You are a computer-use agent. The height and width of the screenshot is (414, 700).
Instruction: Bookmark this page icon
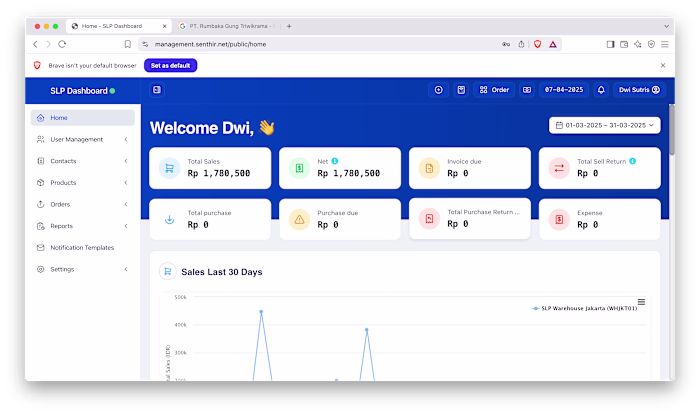click(128, 44)
